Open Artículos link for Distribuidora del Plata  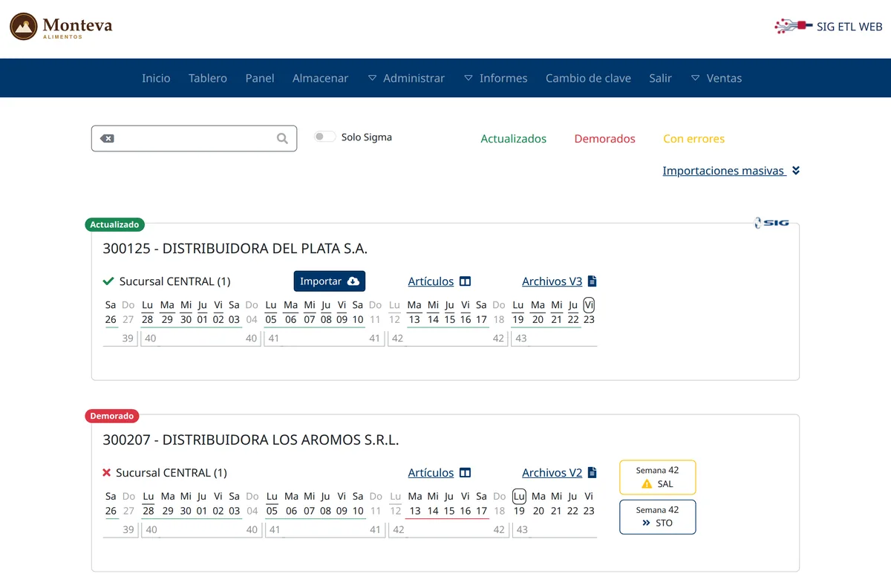[431, 281]
